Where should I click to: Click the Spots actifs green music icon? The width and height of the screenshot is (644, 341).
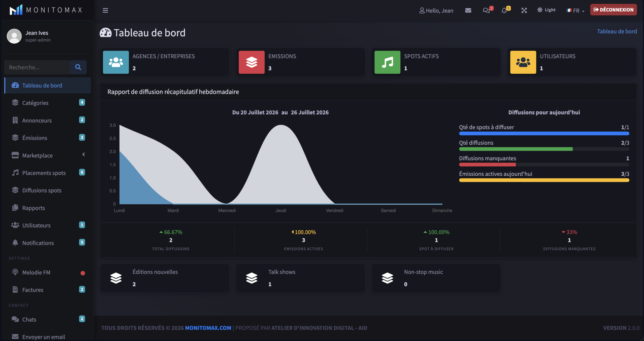click(x=387, y=62)
